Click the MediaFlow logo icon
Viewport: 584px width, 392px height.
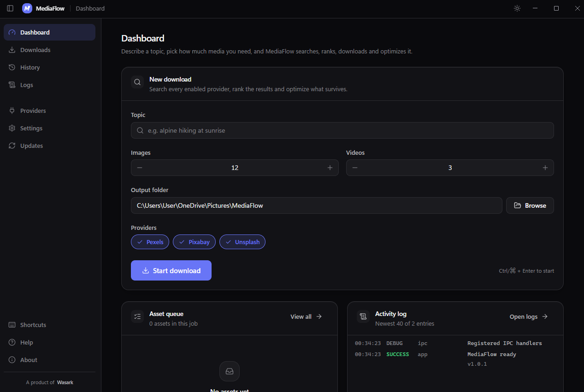click(x=27, y=8)
